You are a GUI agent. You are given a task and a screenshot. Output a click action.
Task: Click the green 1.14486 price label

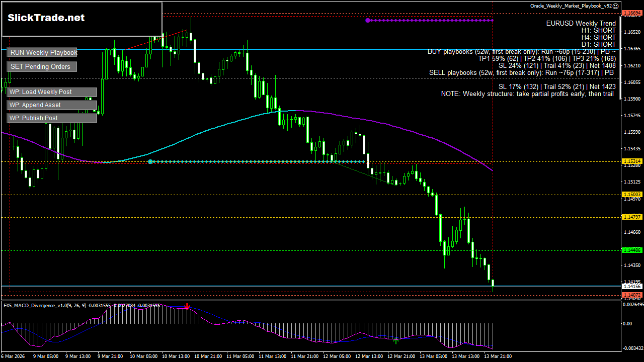point(632,250)
